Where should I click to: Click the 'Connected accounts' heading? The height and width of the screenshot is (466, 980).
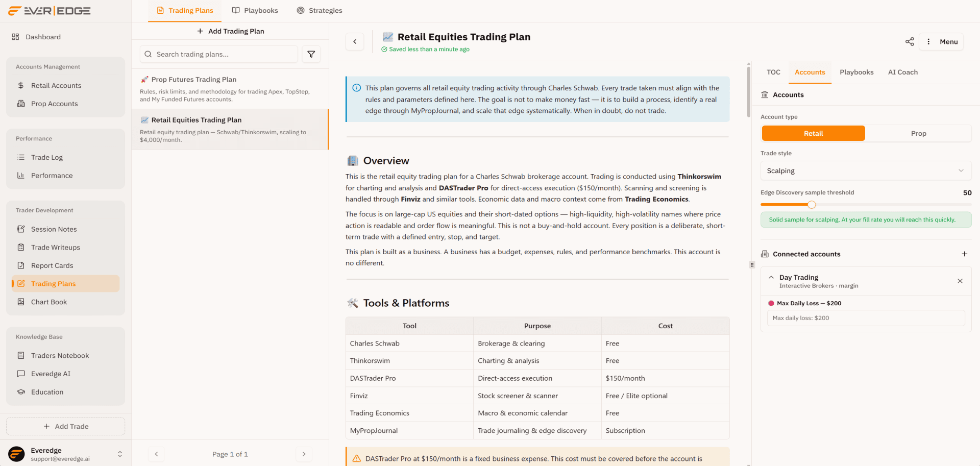(x=806, y=254)
